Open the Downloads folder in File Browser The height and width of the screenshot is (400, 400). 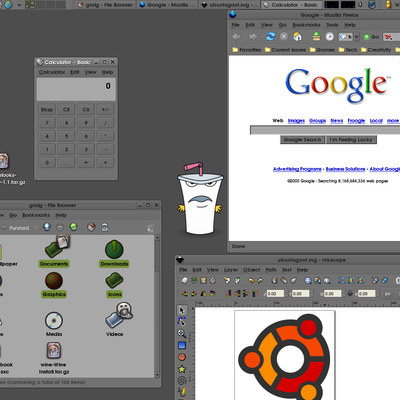pos(114,253)
